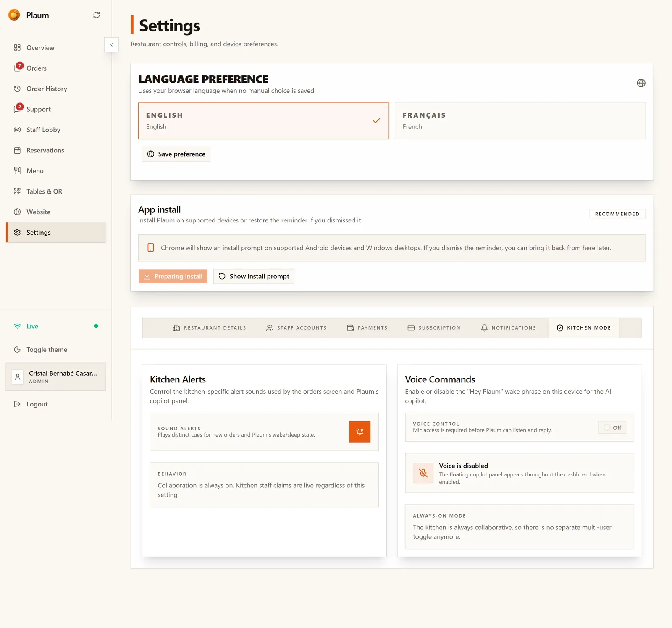This screenshot has width=672, height=628.
Task: Click the Live connection status
Action: 55,326
